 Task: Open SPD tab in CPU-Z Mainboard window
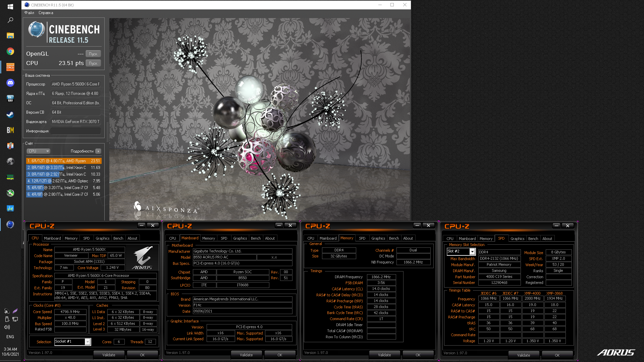pos(224,238)
